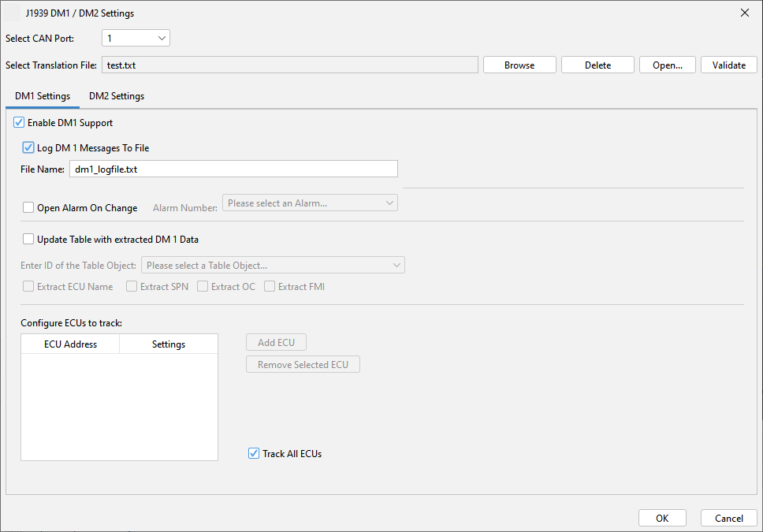Check Update Table with extracted DM 1 Data
This screenshot has width=763, height=532.
29,239
